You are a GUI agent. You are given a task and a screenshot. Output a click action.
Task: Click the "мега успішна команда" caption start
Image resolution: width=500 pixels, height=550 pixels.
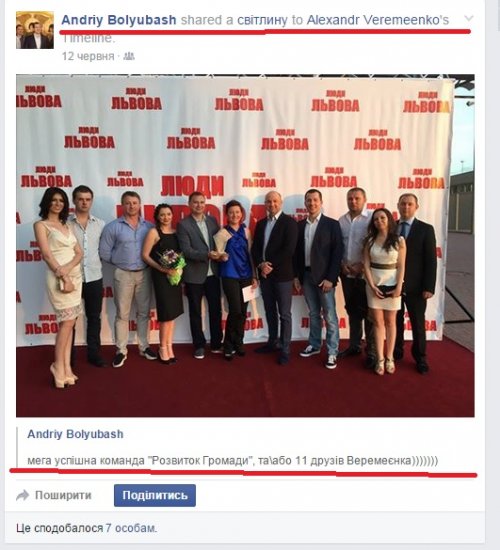pos(86,460)
